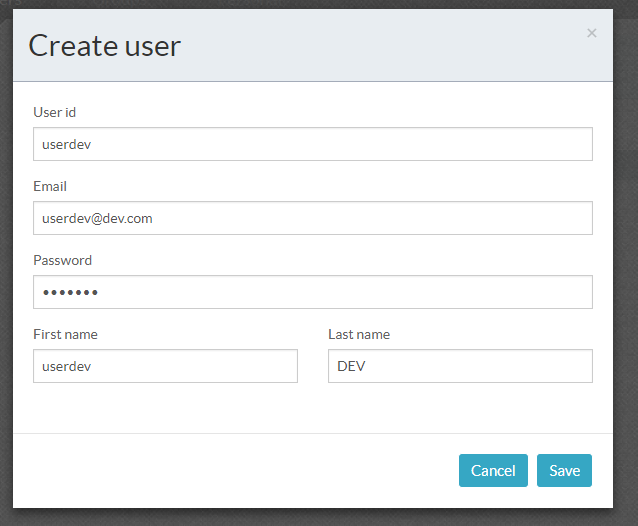
Task: Close the Create user dialog with X
Action: point(591,33)
